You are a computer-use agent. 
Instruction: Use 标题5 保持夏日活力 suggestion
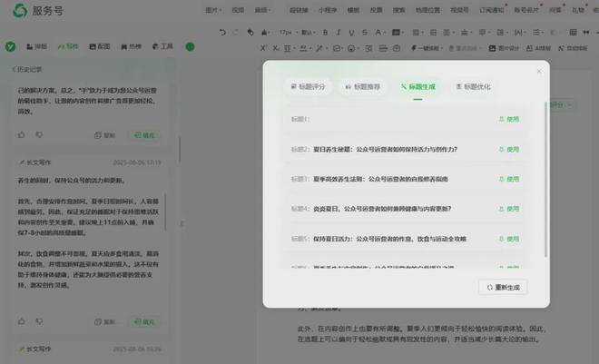(x=509, y=239)
